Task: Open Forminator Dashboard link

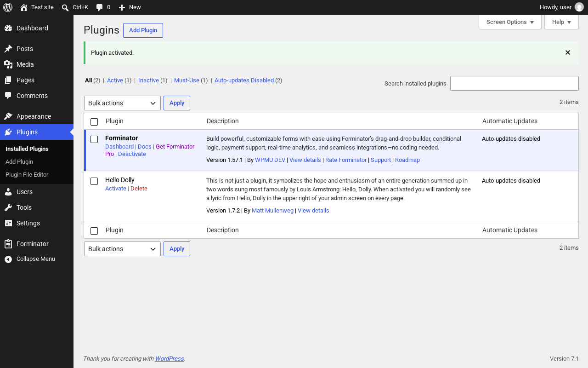Action: click(x=119, y=147)
